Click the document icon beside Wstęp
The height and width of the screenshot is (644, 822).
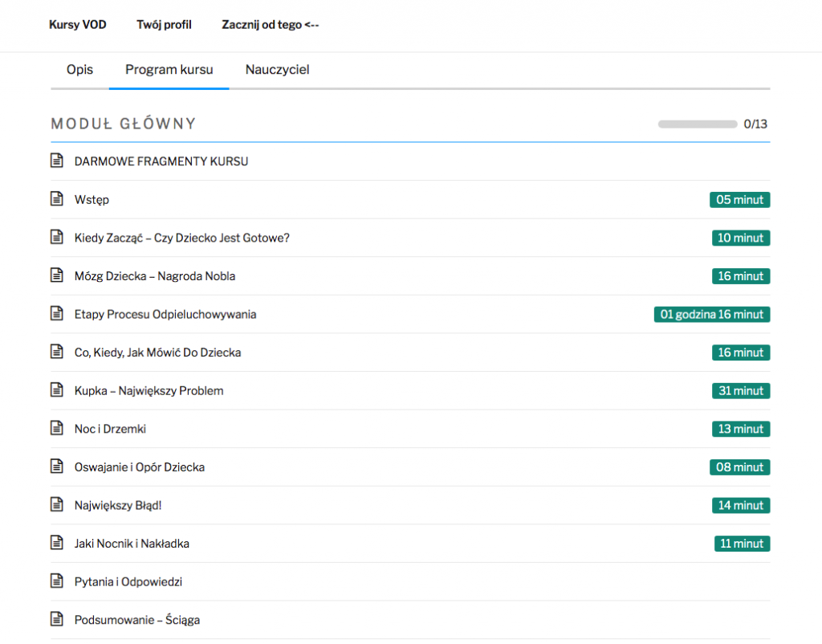coord(57,199)
